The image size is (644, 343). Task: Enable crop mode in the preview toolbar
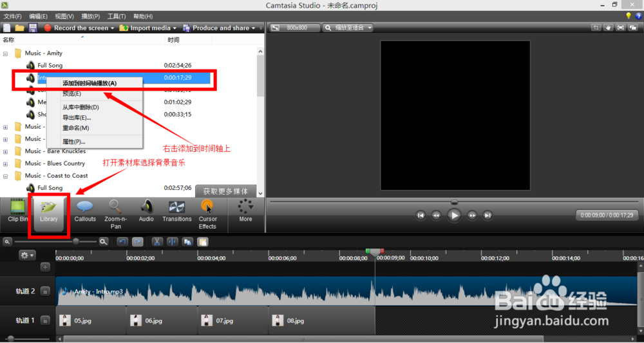[x=596, y=28]
